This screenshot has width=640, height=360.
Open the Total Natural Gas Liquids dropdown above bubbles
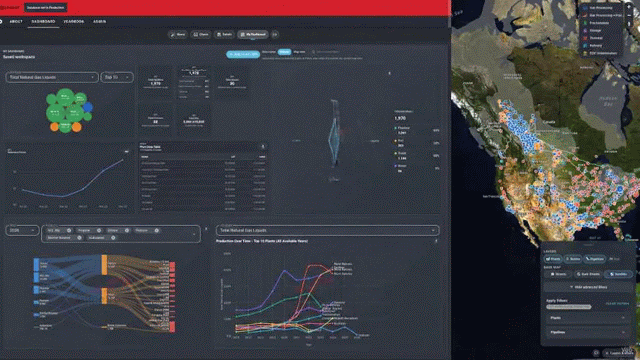(x=52, y=77)
